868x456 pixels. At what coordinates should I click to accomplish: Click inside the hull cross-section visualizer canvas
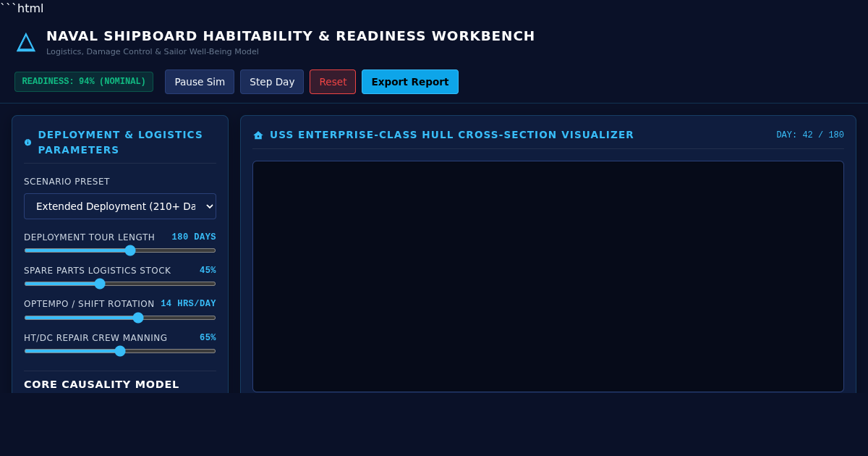point(548,276)
